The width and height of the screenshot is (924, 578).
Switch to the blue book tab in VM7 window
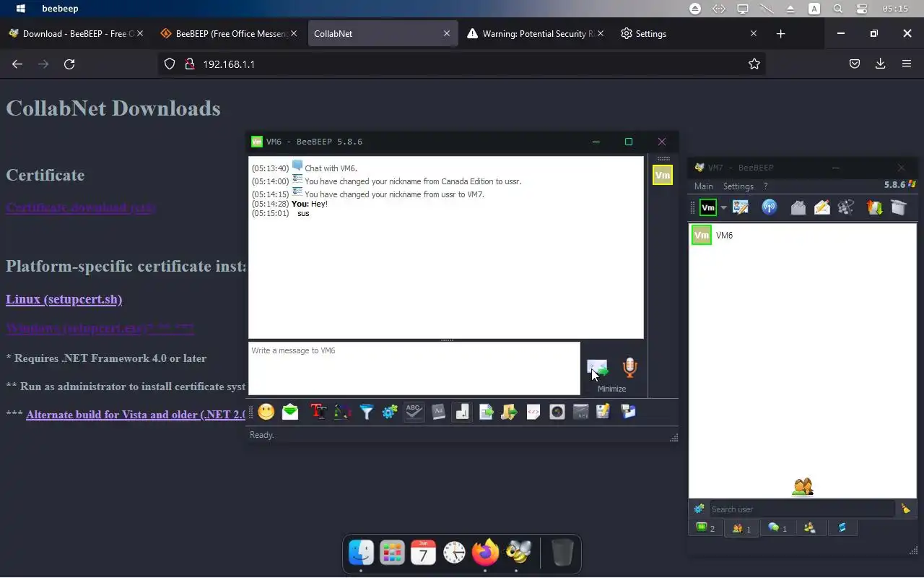(842, 528)
